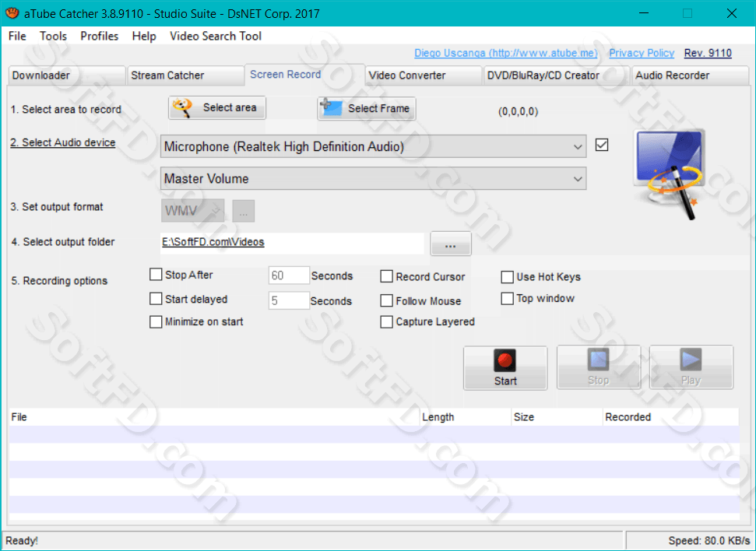The height and width of the screenshot is (551, 756).
Task: Open the Diego Uscanga atube.me link
Action: click(506, 53)
